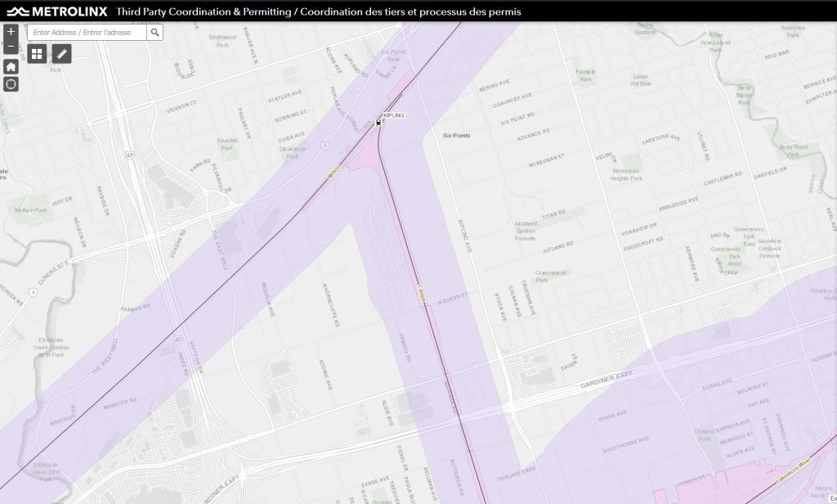Click the Norseman Heights Park label
The width and height of the screenshot is (837, 504).
coord(627,175)
